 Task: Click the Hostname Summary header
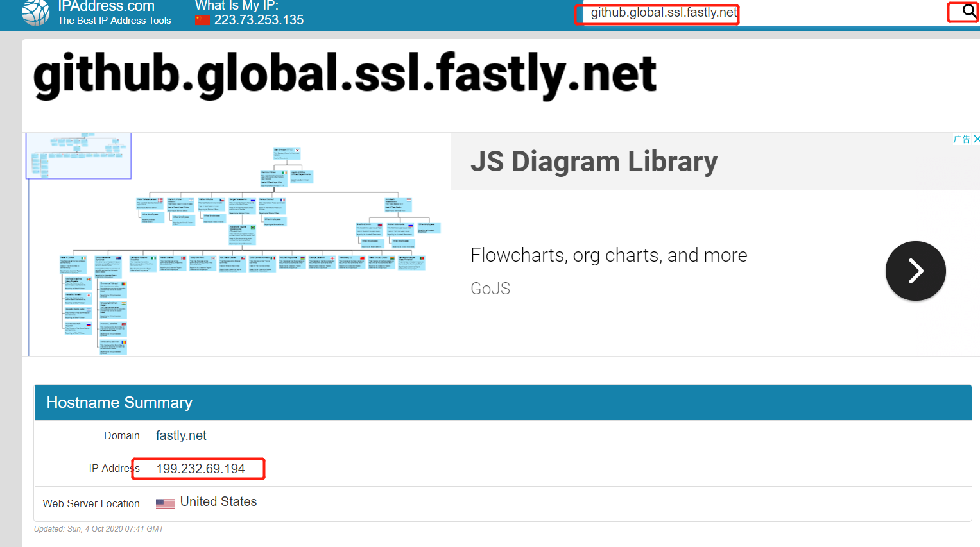point(119,402)
